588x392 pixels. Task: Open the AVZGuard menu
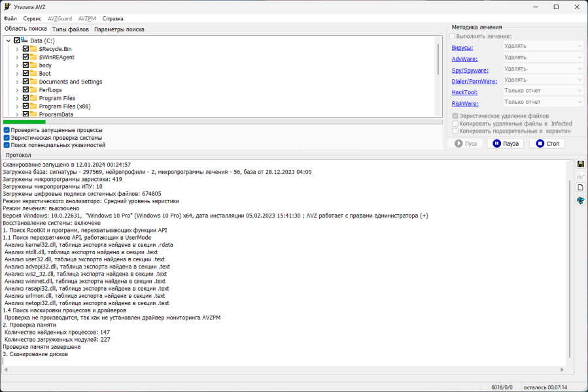tap(60, 18)
